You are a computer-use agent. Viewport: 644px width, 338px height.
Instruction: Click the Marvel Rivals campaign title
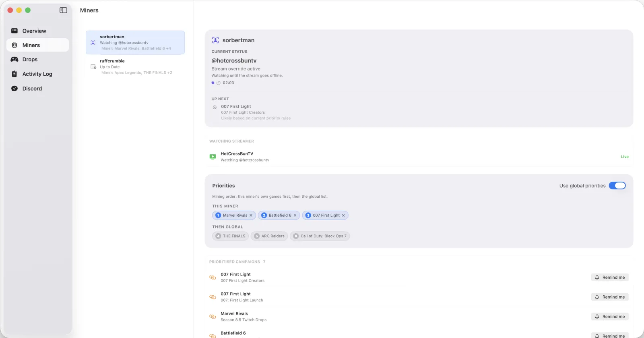pyautogui.click(x=234, y=313)
